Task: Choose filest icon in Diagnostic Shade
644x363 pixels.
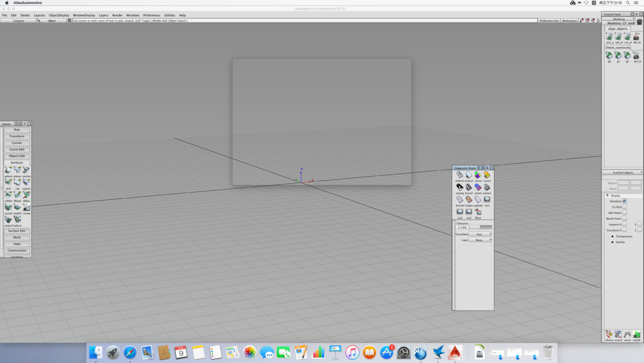Action: [478, 213]
